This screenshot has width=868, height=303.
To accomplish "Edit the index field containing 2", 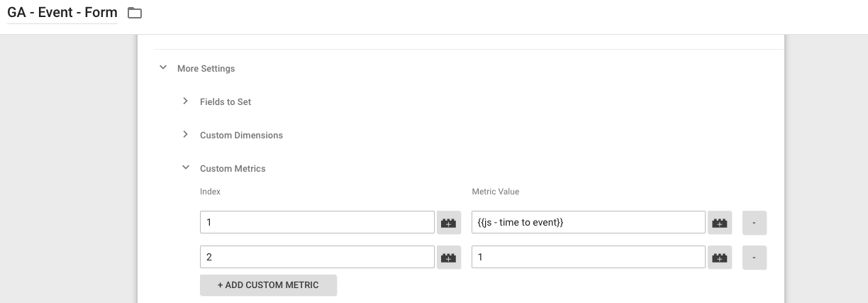I will coord(317,257).
